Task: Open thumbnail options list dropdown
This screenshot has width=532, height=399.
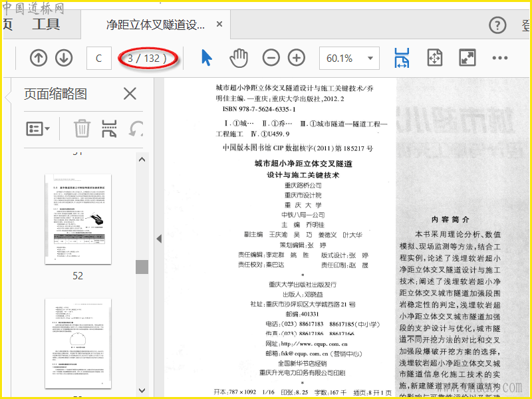Action: [38, 129]
